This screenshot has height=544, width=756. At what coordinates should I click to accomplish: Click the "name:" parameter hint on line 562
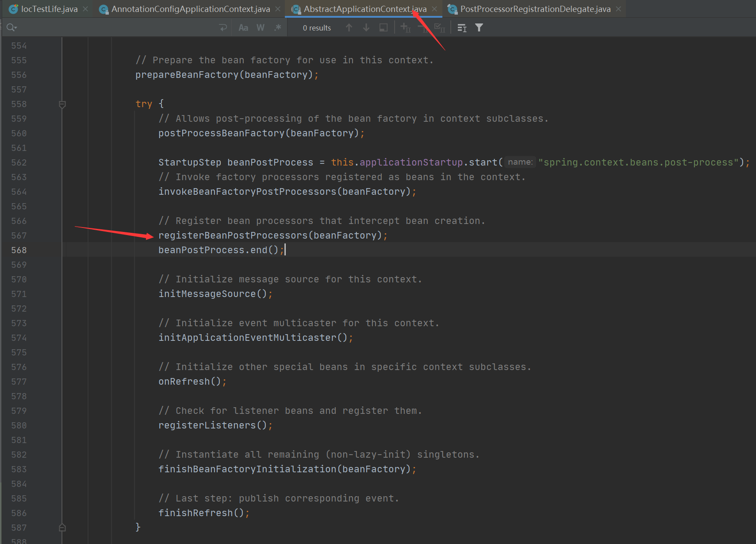520,162
